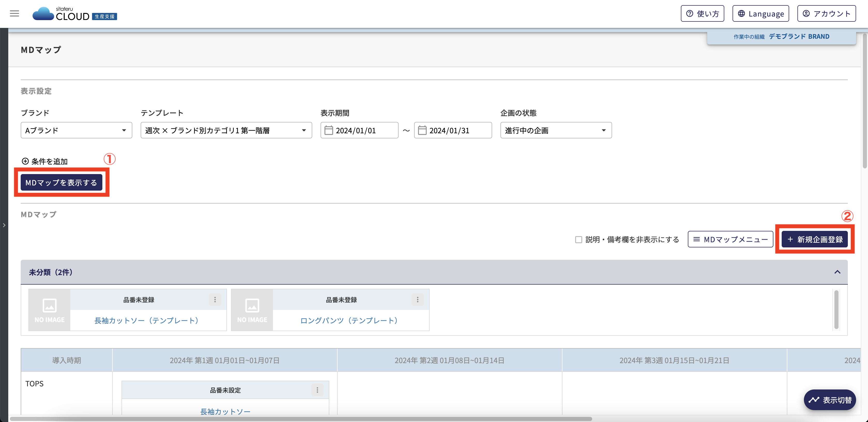Click the 新規企画登録 button
Screen dimensions: 868x422
[814, 239]
